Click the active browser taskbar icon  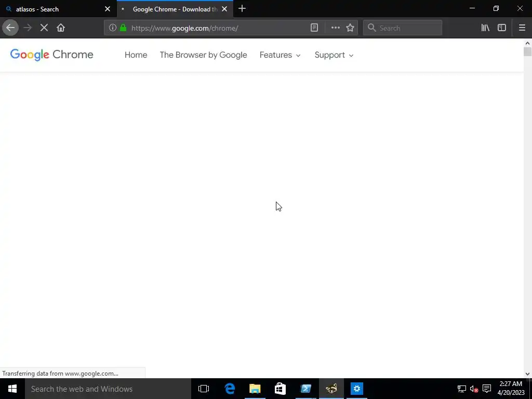[331, 389]
